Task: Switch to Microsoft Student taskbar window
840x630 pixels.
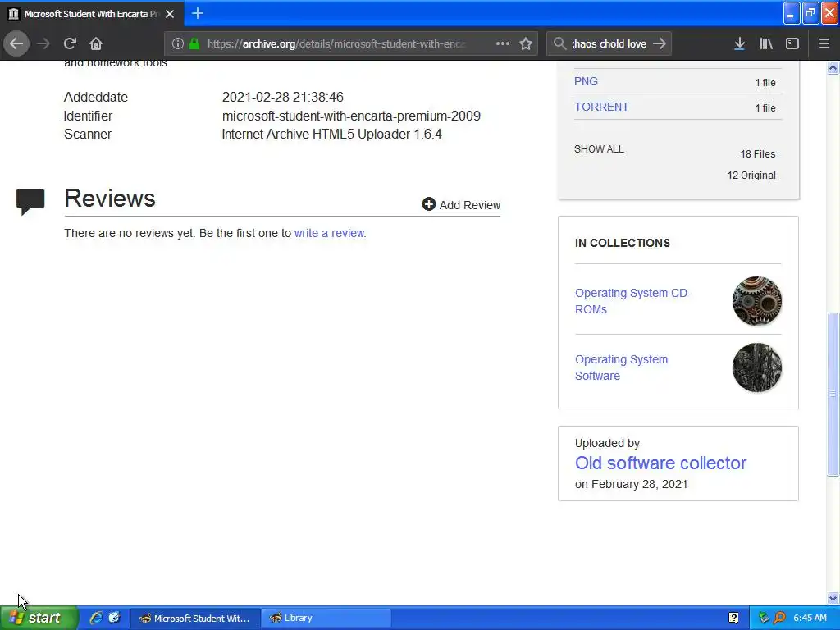Action: point(195,618)
